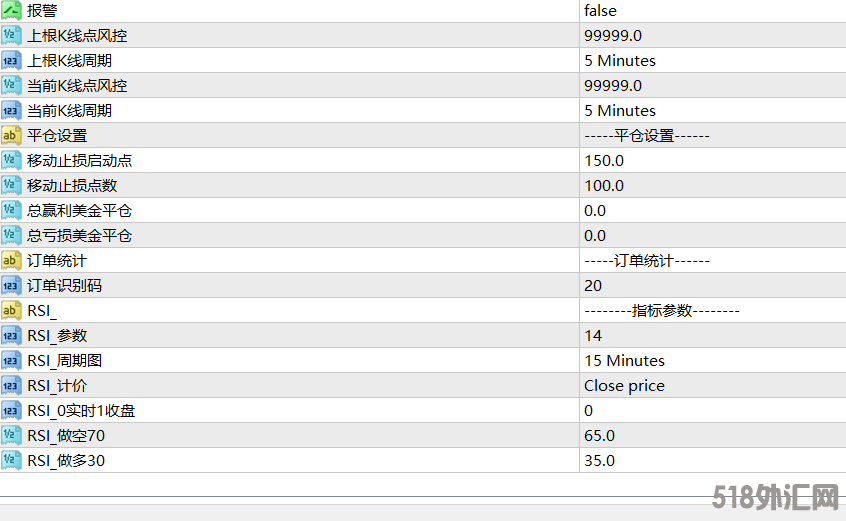This screenshot has width=846, height=521.
Task: Open the 当前K线周期 timeframe value 5 Minutes
Action: [620, 110]
